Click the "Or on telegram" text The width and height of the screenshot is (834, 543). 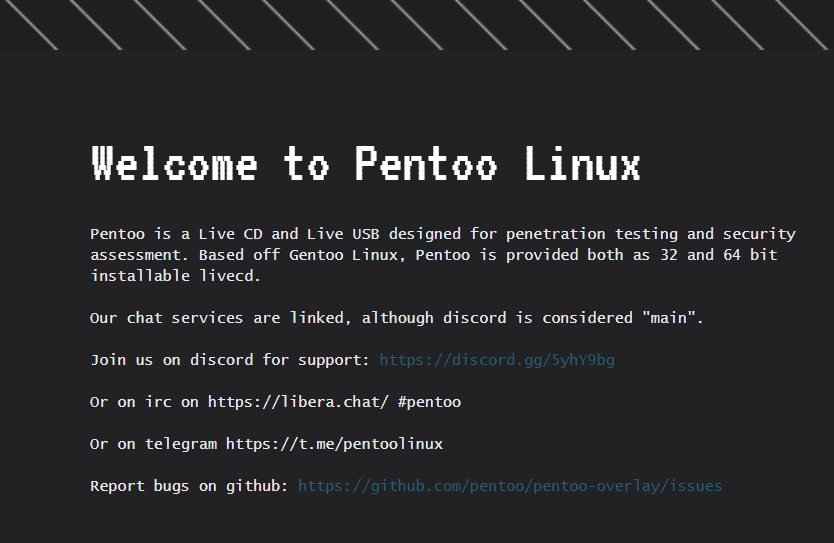[x=153, y=444]
